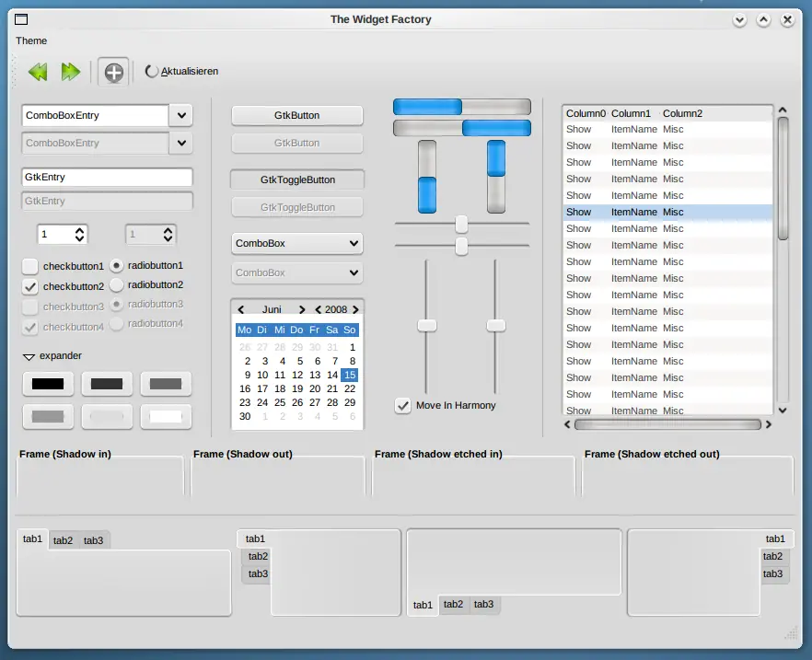The height and width of the screenshot is (660, 812).
Task: Click the ComboBoxEntry text field
Action: pos(96,115)
